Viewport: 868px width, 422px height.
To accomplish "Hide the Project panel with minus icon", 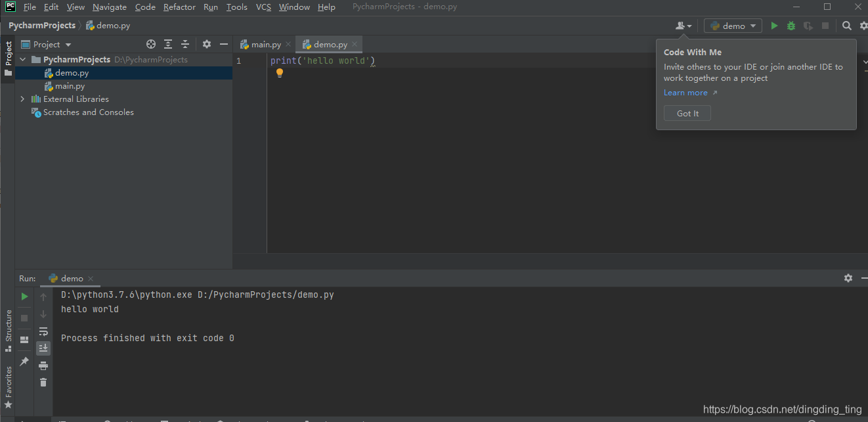I will 224,44.
